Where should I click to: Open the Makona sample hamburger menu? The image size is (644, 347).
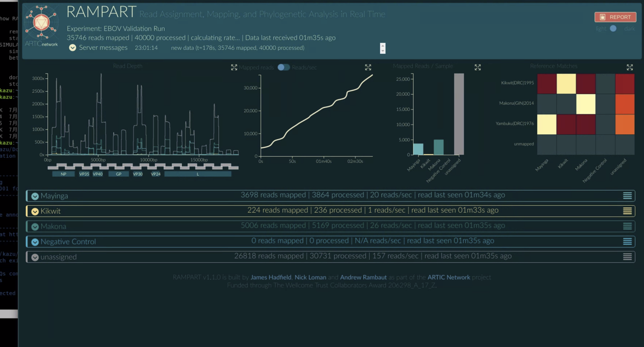coord(627,226)
